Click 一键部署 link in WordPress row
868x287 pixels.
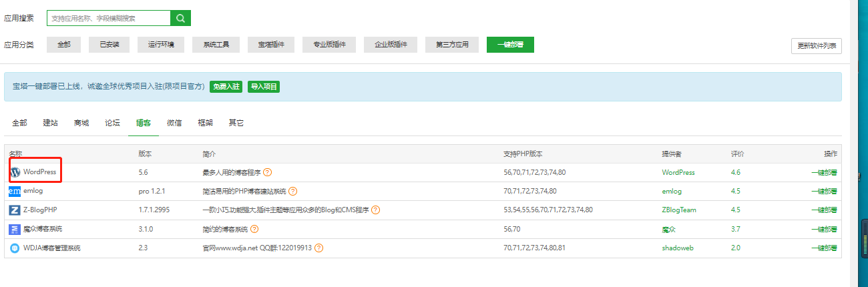coord(824,172)
